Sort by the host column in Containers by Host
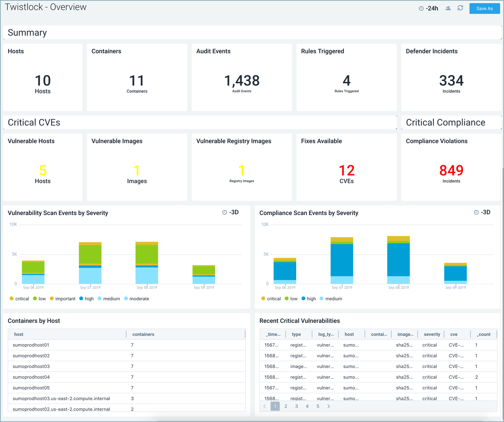504x422 pixels. tap(18, 334)
